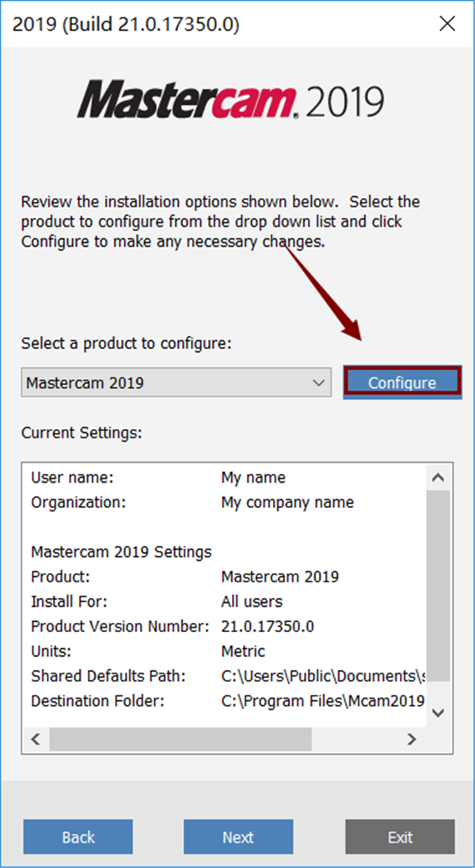
Task: Click the horizontal scroll left arrow
Action: click(36, 738)
